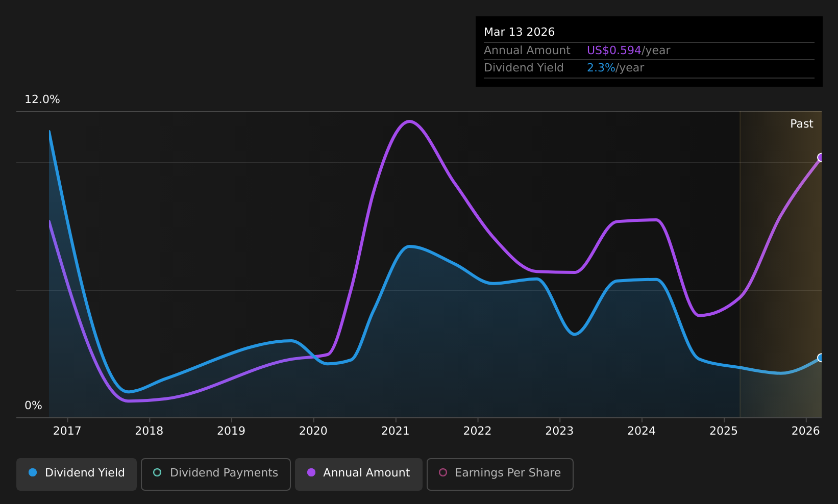Click the US$0.594 annual amount value
This screenshot has height=504, width=838.
[x=614, y=51]
